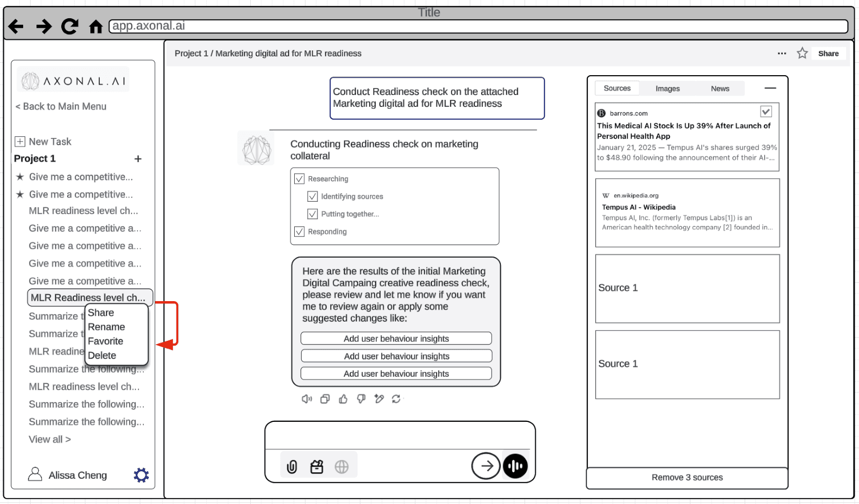The image size is (859, 504).
Task: Click the thumbs down icon
Action: coord(361,399)
